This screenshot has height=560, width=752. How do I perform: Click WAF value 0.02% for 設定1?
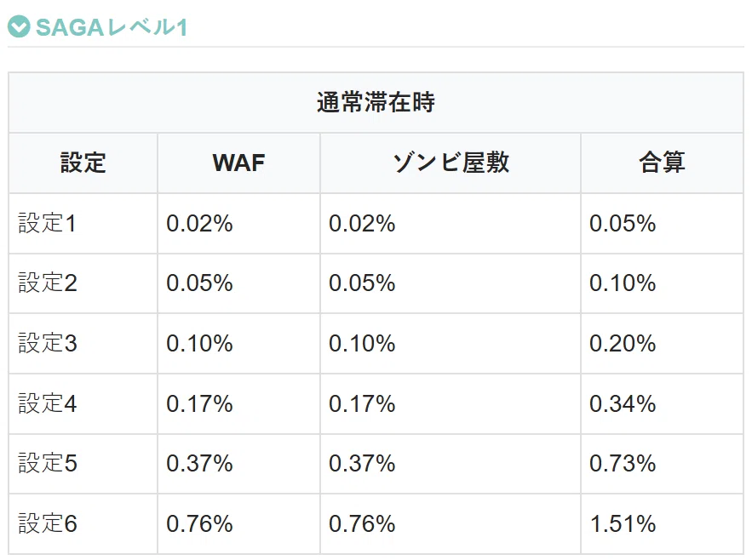click(x=199, y=224)
